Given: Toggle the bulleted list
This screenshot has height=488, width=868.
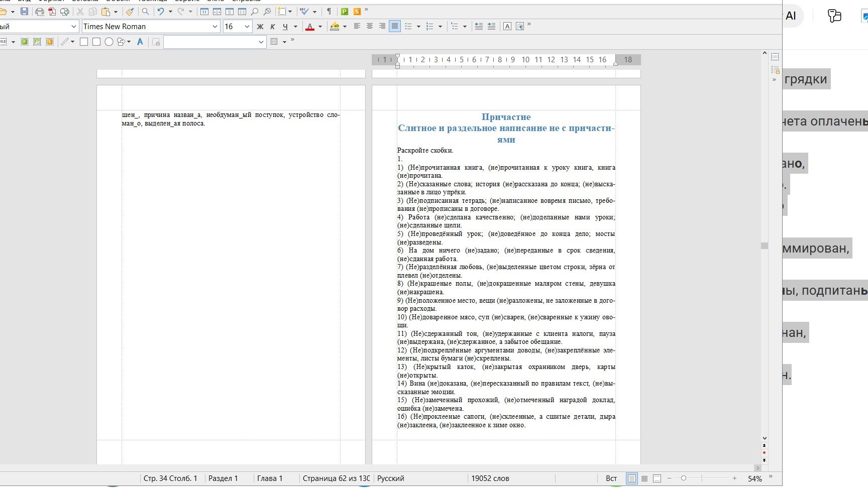Looking at the screenshot, I should [408, 26].
